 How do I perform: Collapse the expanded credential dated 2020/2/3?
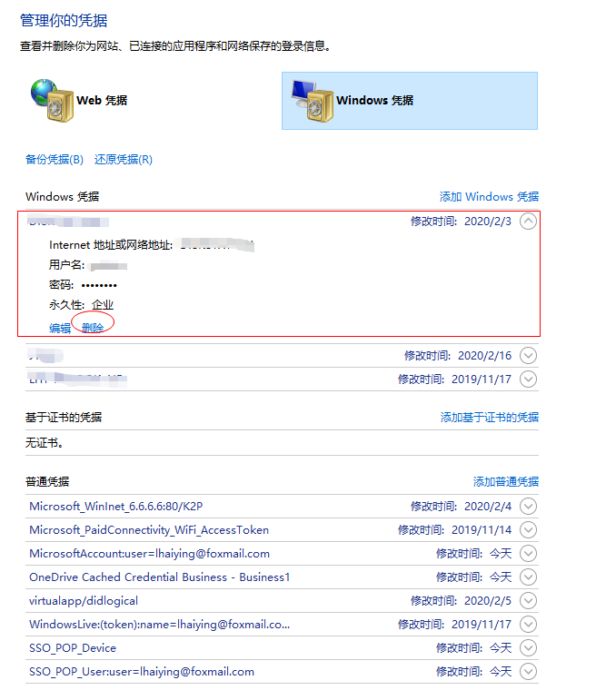point(528,222)
